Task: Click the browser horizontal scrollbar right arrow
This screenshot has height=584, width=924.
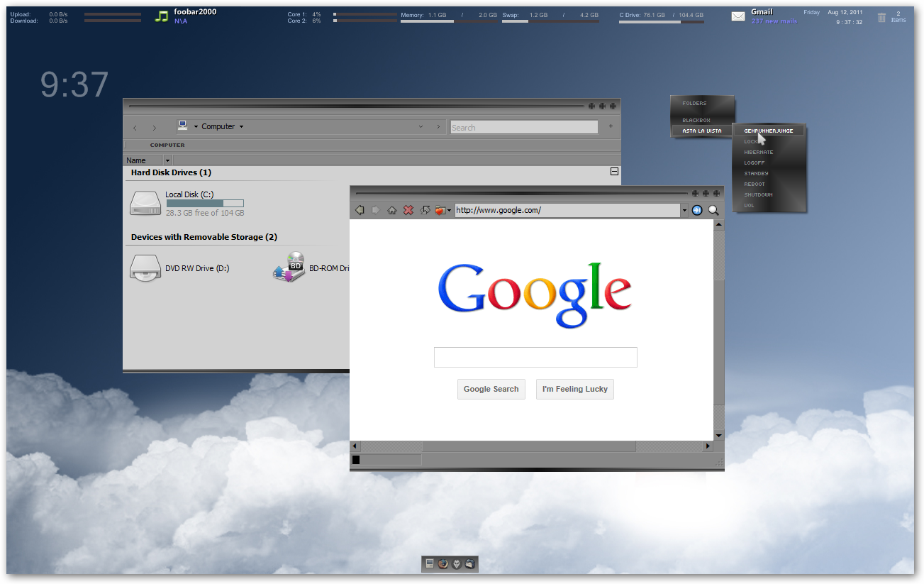Action: [x=708, y=446]
